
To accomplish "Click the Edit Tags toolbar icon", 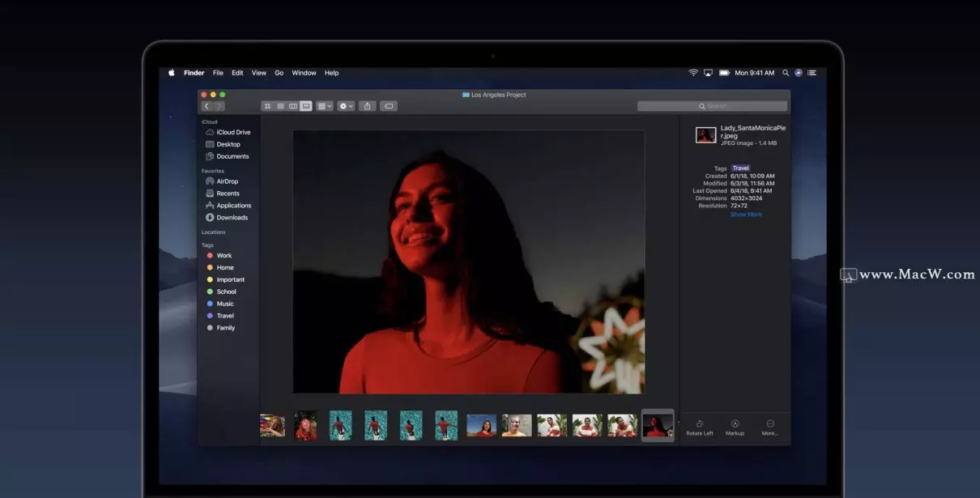I will tap(388, 106).
